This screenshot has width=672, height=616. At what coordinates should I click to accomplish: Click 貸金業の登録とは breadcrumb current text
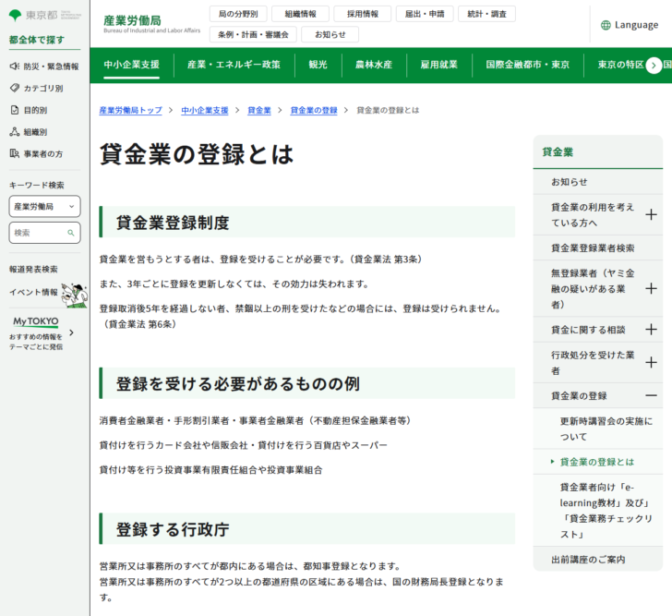pos(388,110)
